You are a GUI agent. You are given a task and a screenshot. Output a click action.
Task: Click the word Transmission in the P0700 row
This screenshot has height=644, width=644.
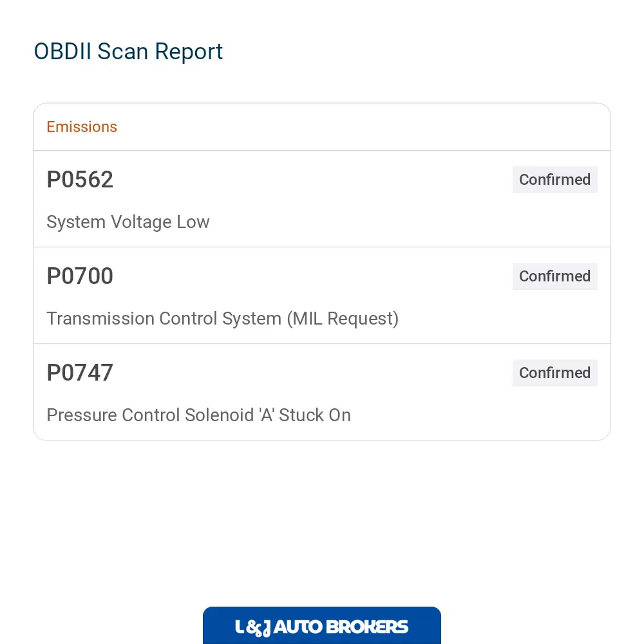100,319
